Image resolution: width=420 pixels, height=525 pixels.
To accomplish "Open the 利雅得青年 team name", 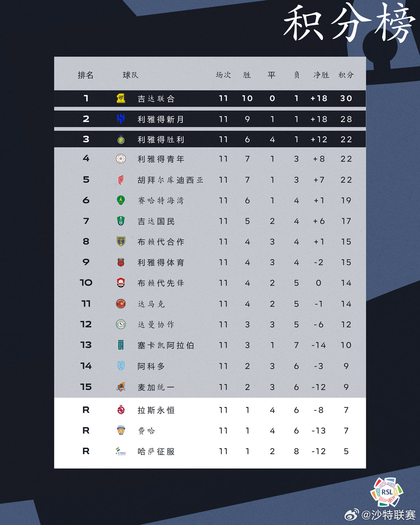I will tap(161, 159).
